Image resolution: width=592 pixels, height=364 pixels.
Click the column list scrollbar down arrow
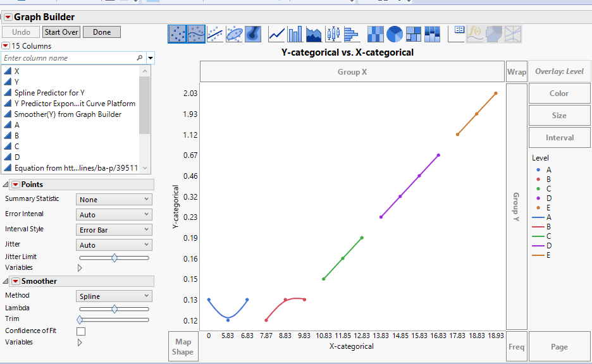(145, 168)
